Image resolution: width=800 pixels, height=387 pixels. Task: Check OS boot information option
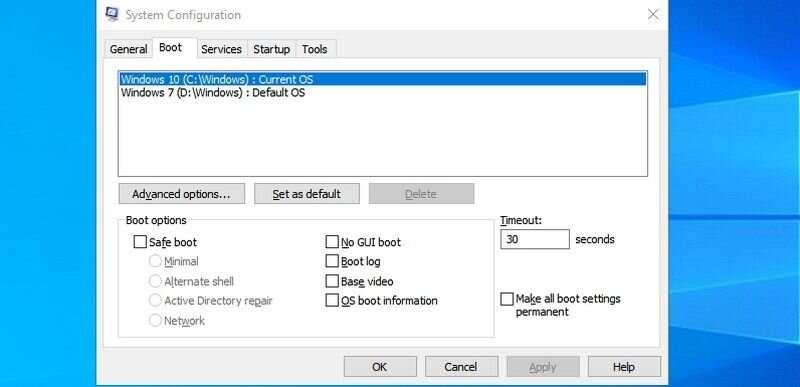pyautogui.click(x=332, y=301)
